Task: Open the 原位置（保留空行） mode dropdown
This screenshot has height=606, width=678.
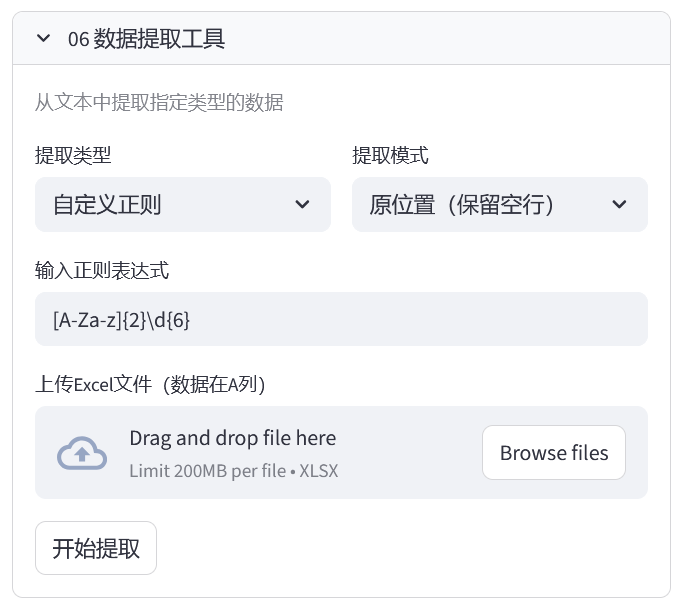Action: coord(499,205)
